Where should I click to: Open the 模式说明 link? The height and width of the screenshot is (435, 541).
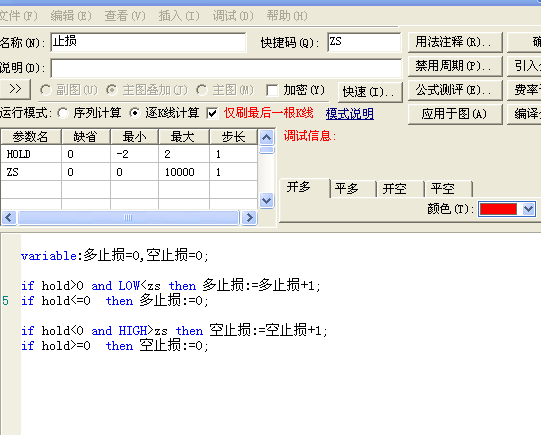point(350,113)
